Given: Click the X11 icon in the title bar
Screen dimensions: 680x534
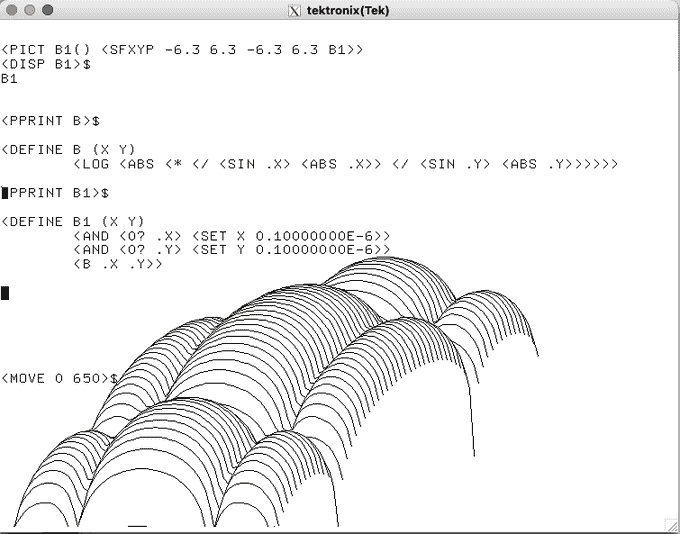Looking at the screenshot, I should [x=294, y=11].
